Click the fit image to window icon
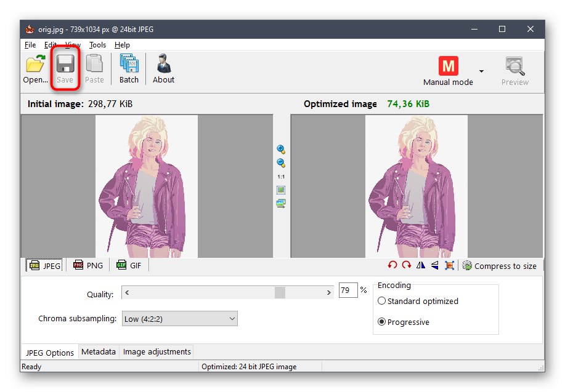 [x=281, y=190]
